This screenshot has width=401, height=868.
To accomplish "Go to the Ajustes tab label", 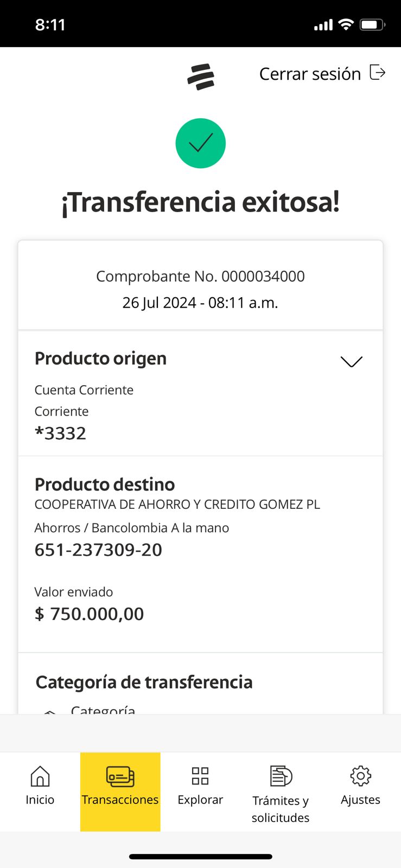I will (360, 800).
